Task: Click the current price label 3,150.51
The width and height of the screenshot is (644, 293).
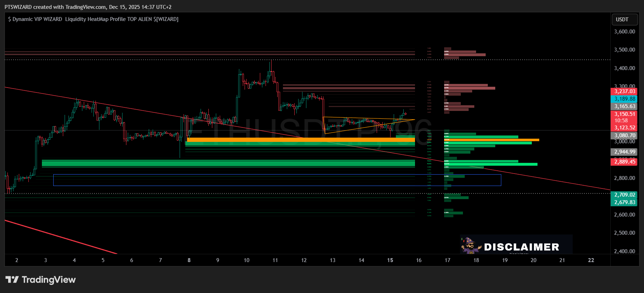Action: (x=624, y=114)
